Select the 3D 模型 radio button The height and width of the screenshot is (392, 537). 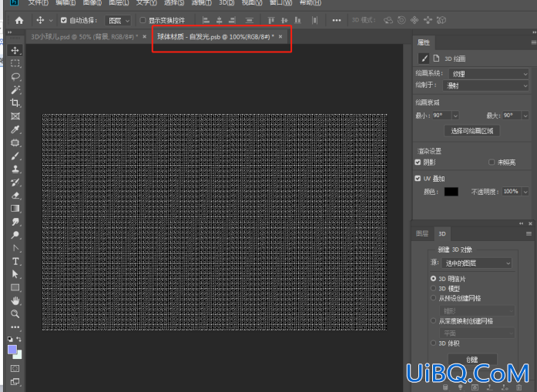coord(433,288)
